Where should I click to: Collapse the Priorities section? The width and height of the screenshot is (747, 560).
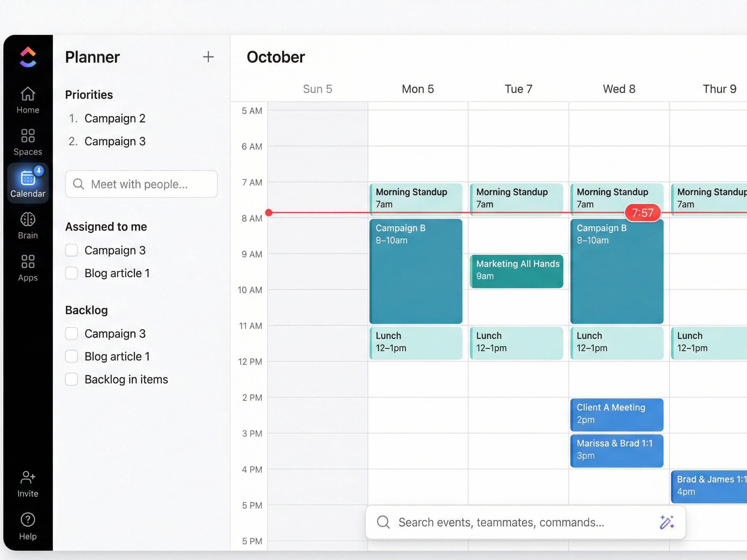click(x=89, y=94)
